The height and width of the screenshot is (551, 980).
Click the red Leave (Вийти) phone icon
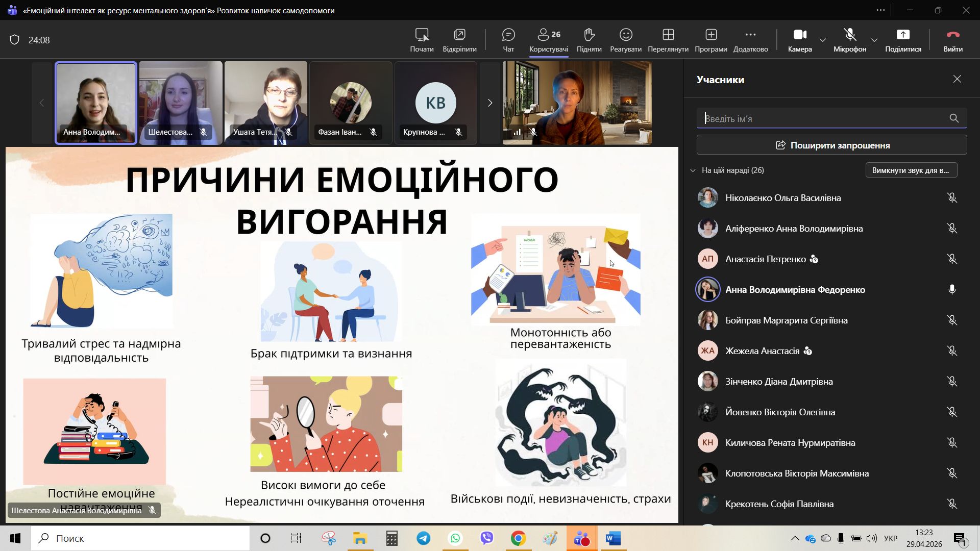tap(952, 35)
